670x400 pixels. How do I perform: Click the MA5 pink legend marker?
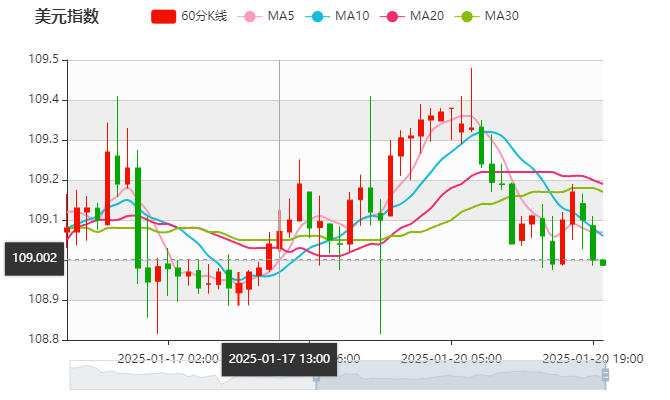pyautogui.click(x=250, y=17)
